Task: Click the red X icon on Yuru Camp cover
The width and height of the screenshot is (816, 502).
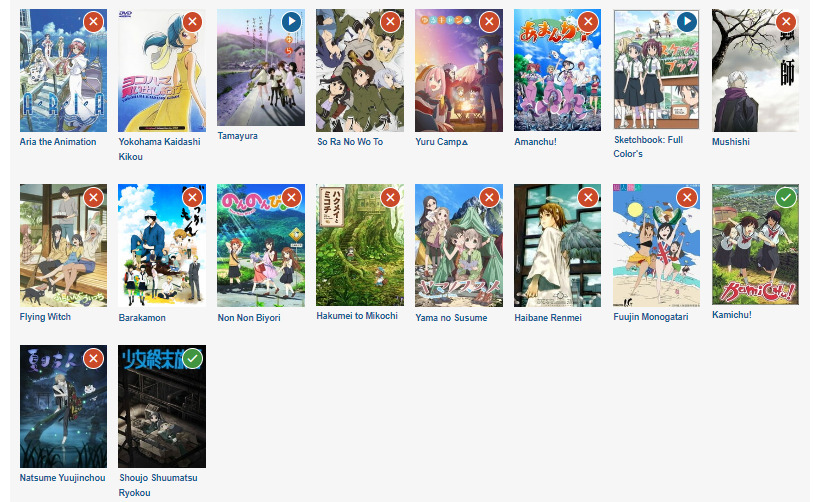Action: pyautogui.click(x=489, y=22)
